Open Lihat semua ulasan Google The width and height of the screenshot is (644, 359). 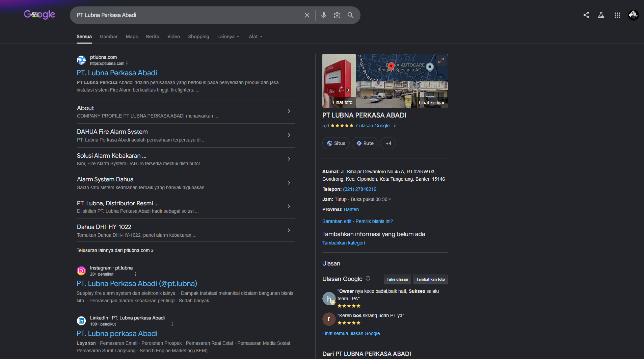pyautogui.click(x=351, y=333)
